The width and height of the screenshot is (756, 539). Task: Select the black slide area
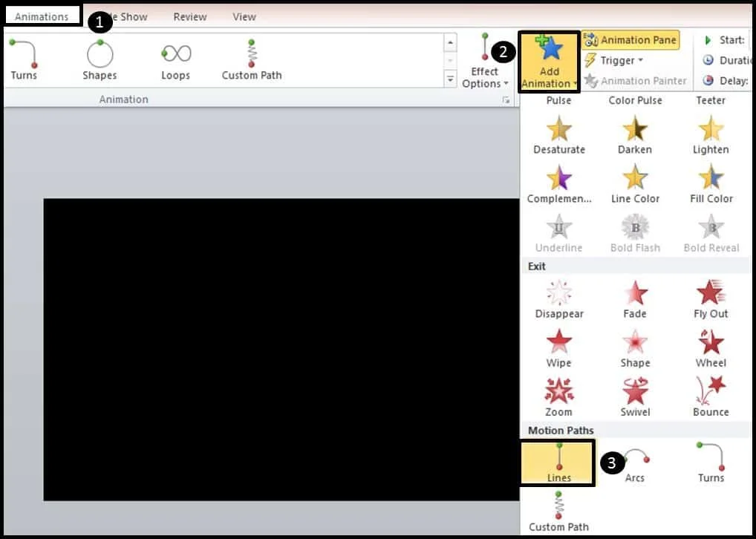tap(281, 350)
